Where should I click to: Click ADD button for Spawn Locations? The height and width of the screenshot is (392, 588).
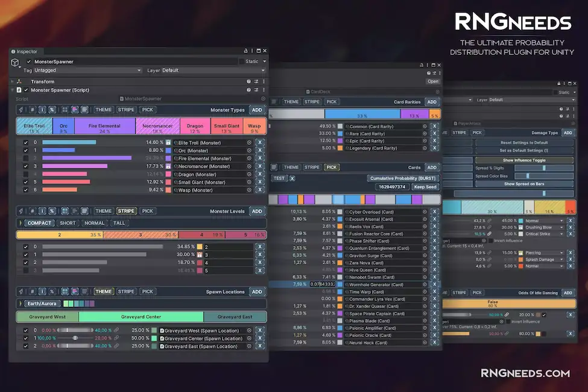[x=257, y=292]
